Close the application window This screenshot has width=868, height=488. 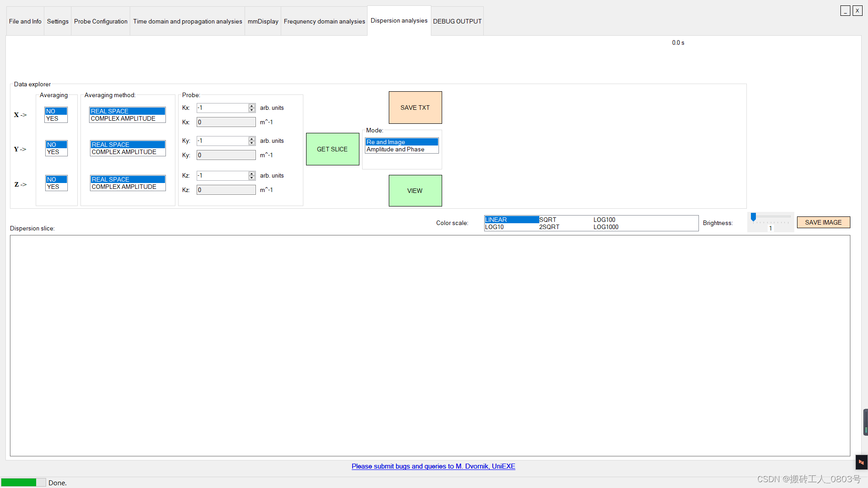pos(858,11)
